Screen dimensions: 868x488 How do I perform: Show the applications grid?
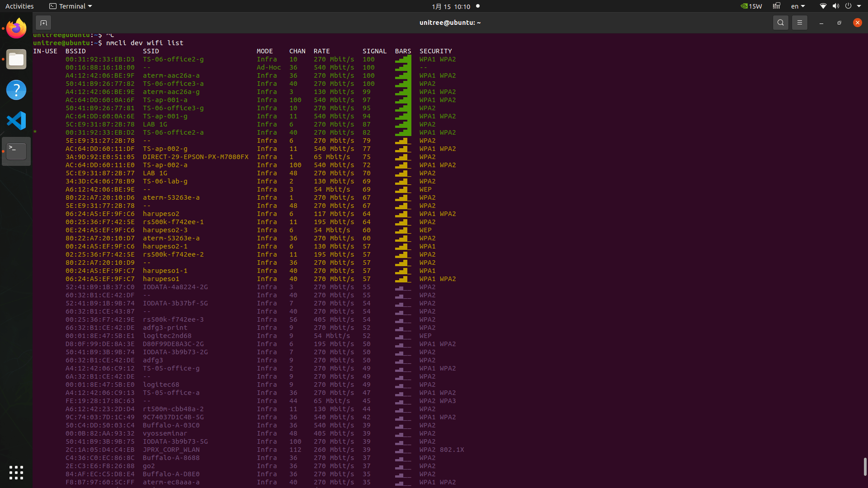click(x=16, y=473)
